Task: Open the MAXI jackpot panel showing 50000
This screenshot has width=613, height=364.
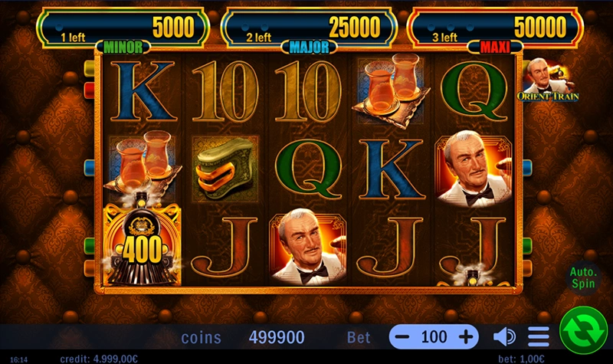Action: [x=495, y=28]
